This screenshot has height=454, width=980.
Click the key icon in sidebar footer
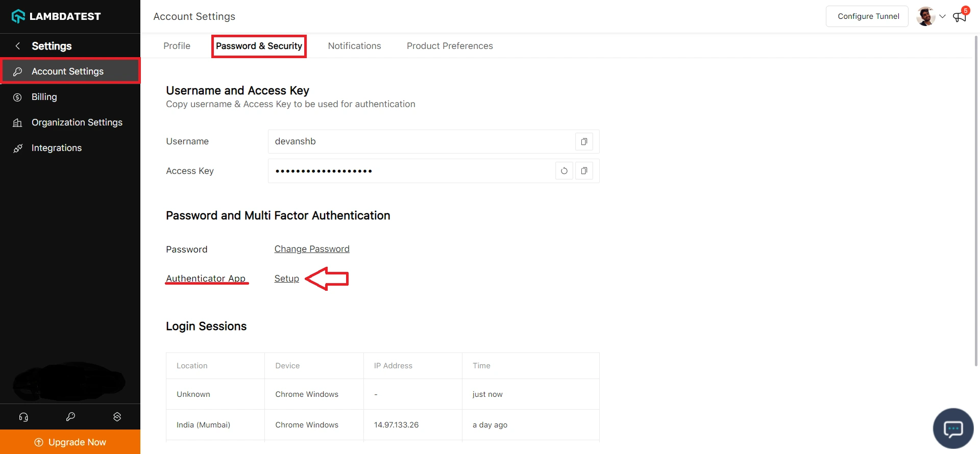(70, 417)
